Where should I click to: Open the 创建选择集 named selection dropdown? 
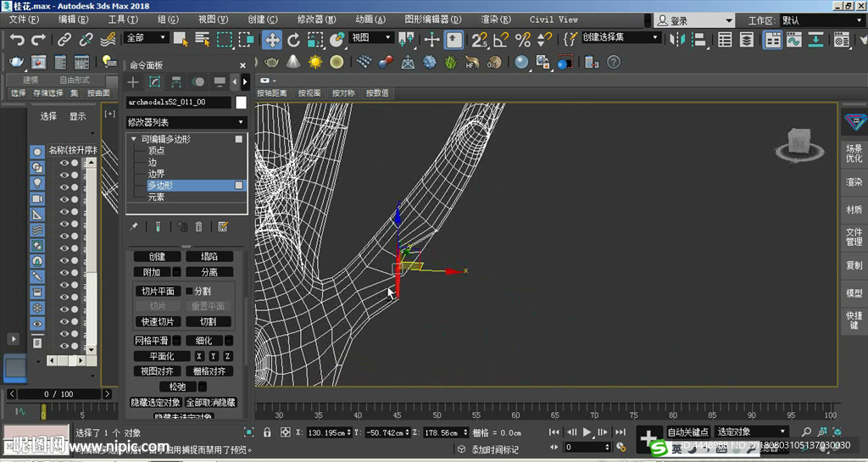point(620,37)
